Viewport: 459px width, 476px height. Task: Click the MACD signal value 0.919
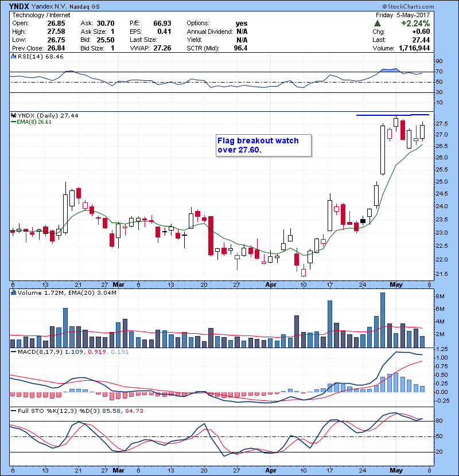[x=96, y=352]
